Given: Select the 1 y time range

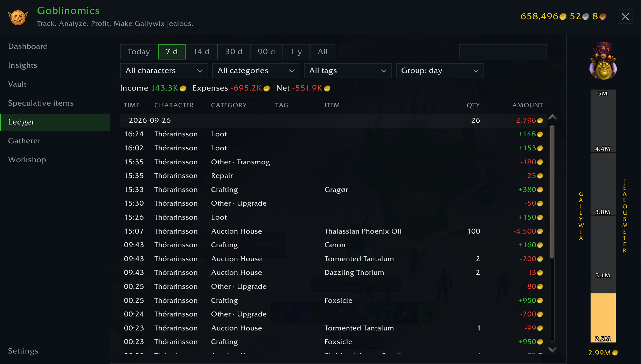Looking at the screenshot, I should pos(296,52).
